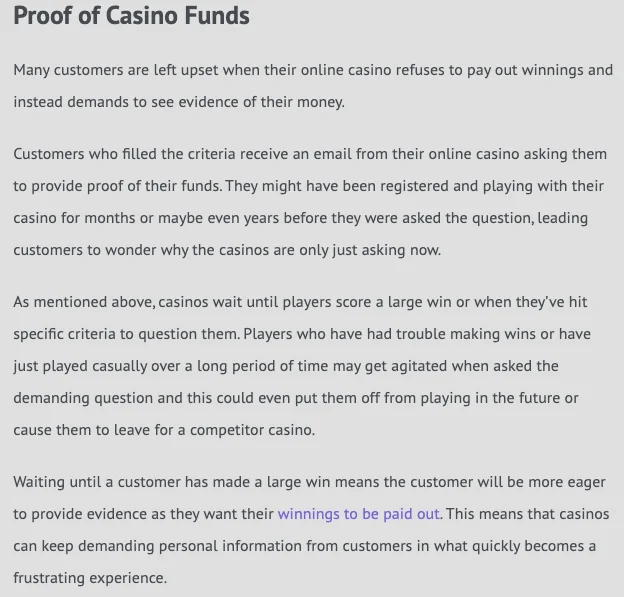The image size is (624, 597).
Task: Click the paragraph starting 'As mentioned above'
Action: click(302, 366)
